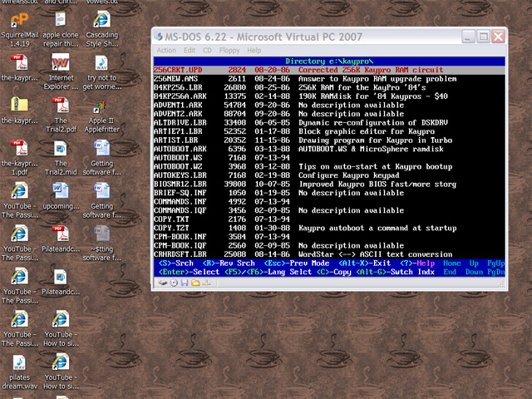The image size is (532, 399).
Task: Click the 84KP256A.ARK file row
Action: pos(329,96)
